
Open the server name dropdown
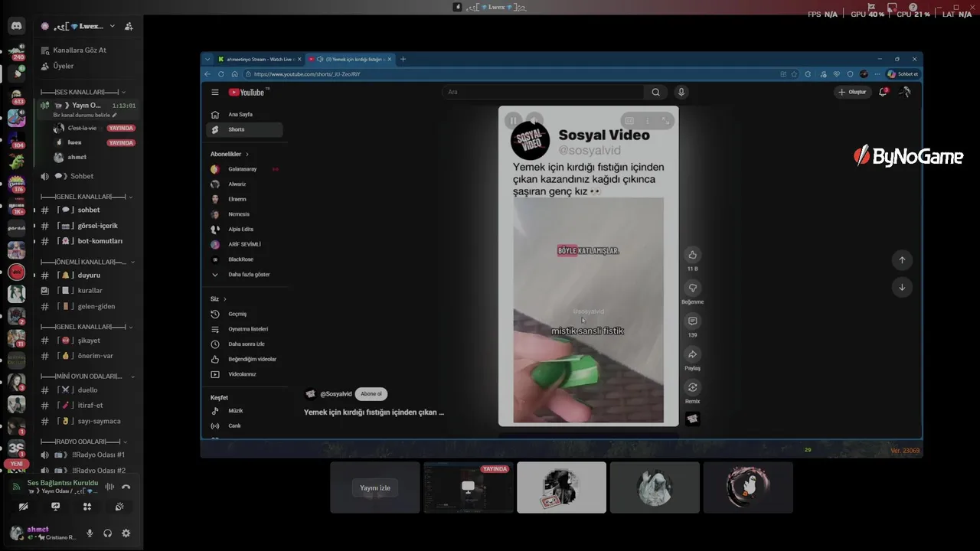click(113, 26)
